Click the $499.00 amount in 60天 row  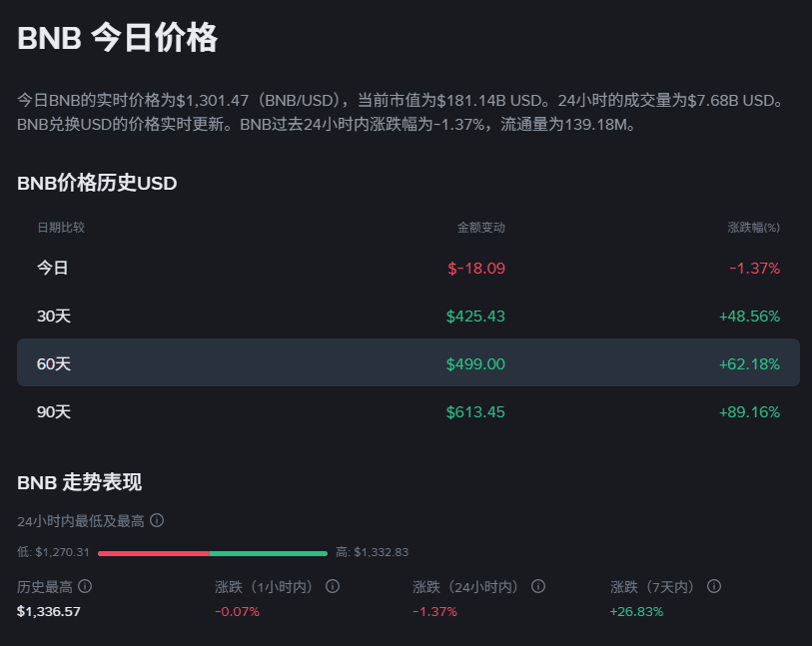475,363
